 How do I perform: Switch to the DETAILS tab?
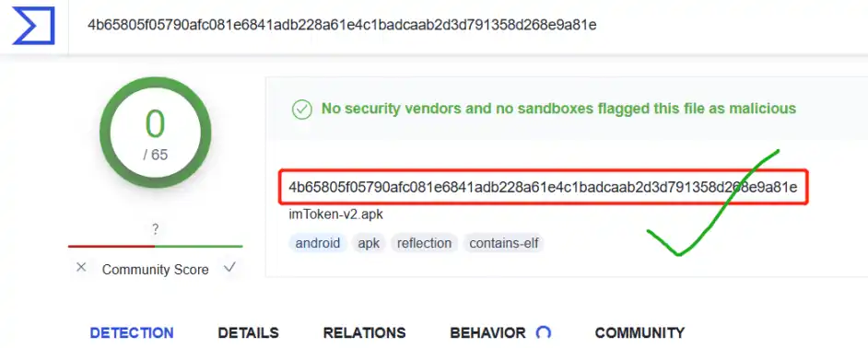coord(248,332)
